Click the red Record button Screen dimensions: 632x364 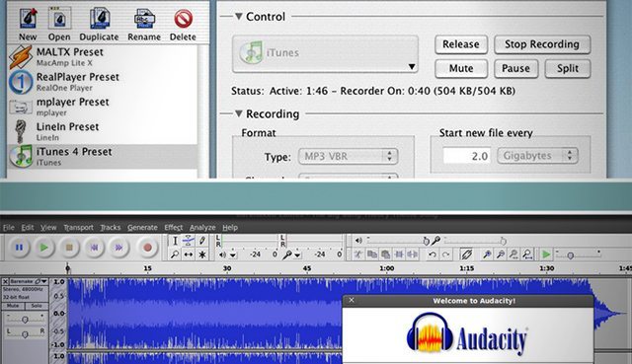147,248
